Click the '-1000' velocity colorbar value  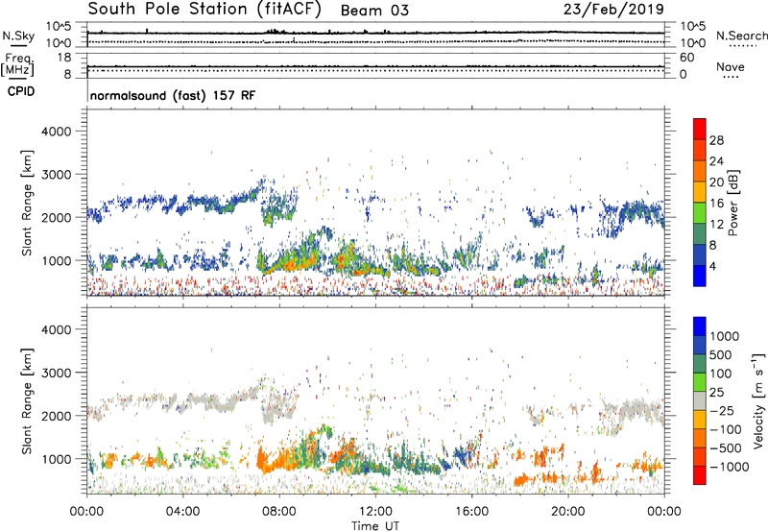click(729, 467)
